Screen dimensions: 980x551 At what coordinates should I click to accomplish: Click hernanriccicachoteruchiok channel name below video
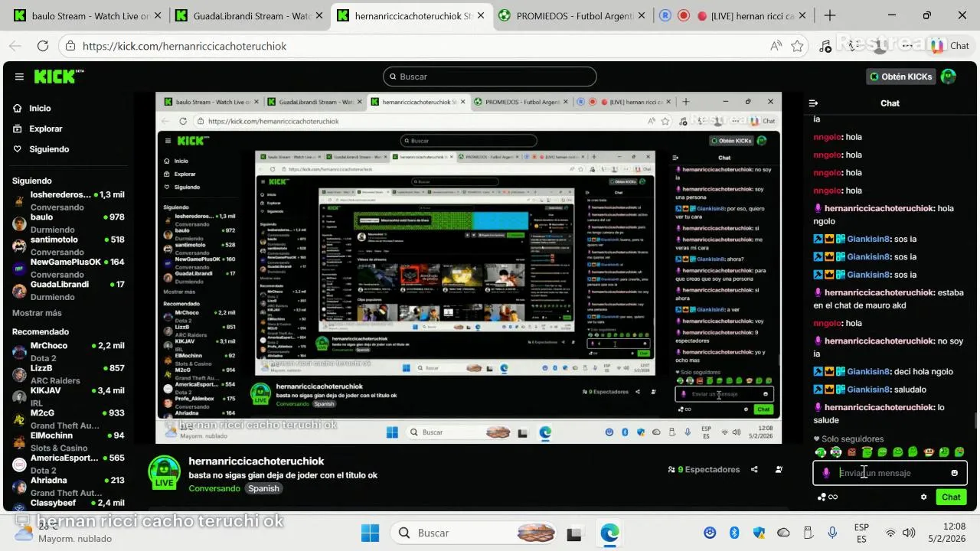click(256, 461)
